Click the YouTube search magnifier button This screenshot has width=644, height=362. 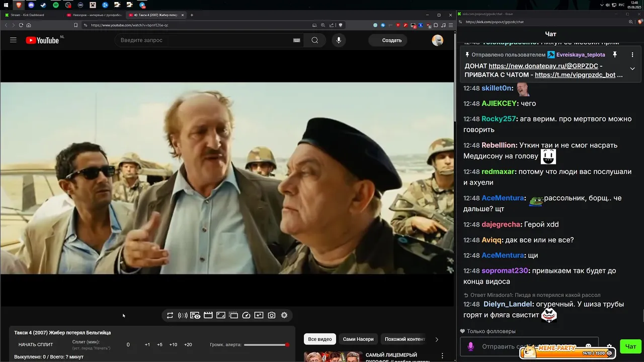pyautogui.click(x=315, y=40)
